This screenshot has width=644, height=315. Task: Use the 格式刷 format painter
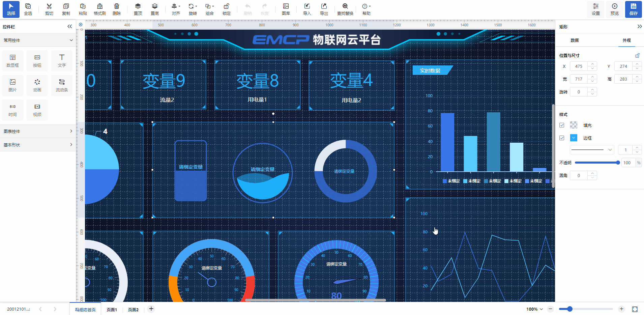coord(100,9)
